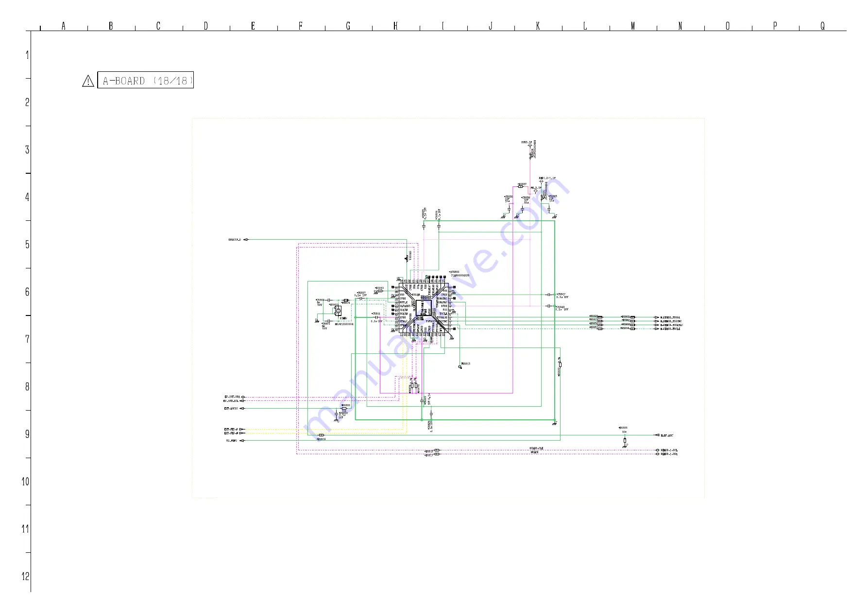Click row marker number '9'
The height and width of the screenshot is (613, 868).
[x=27, y=434]
